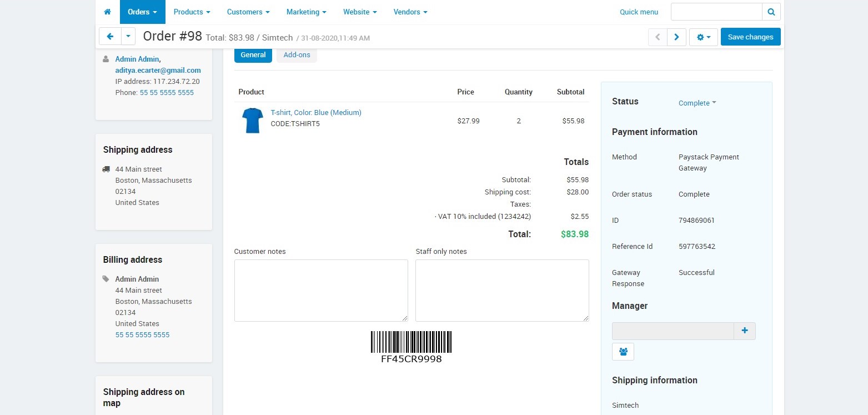Click the Shipping cost value $28.00

click(x=578, y=192)
